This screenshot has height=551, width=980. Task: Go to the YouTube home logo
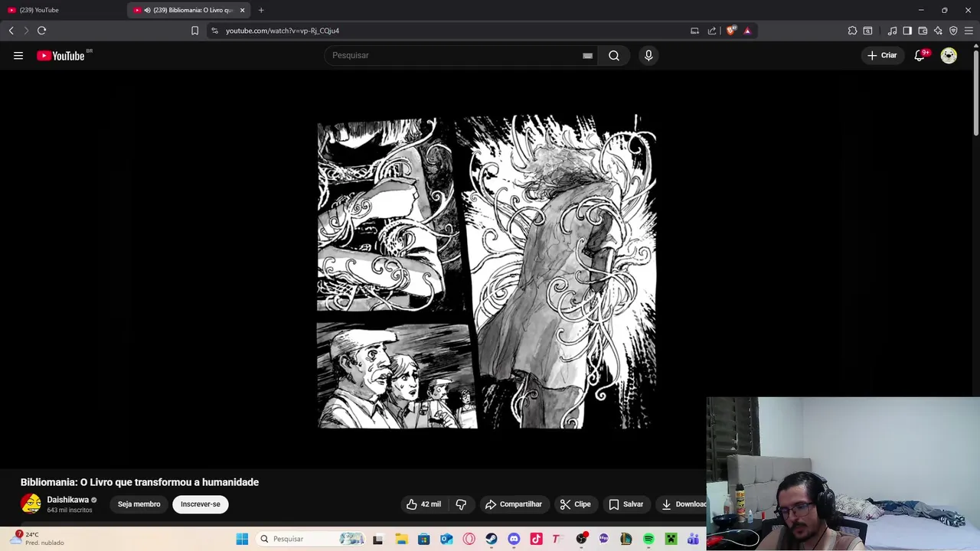point(61,55)
